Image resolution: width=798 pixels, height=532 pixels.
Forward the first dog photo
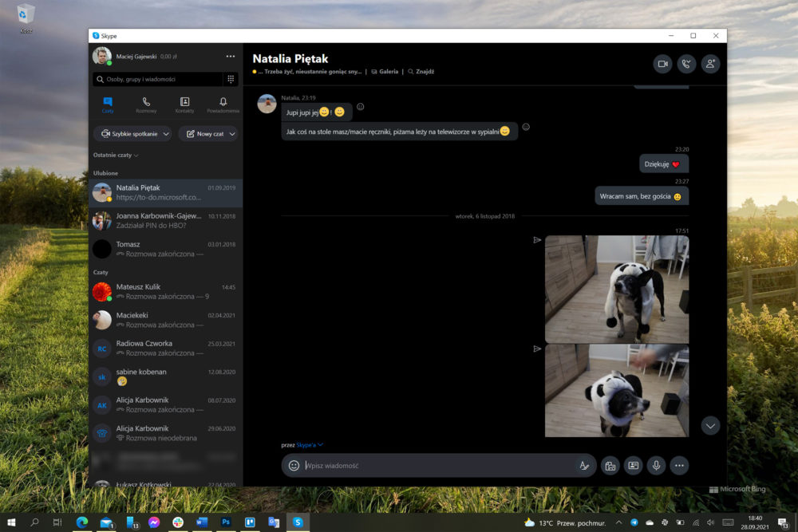(537, 240)
